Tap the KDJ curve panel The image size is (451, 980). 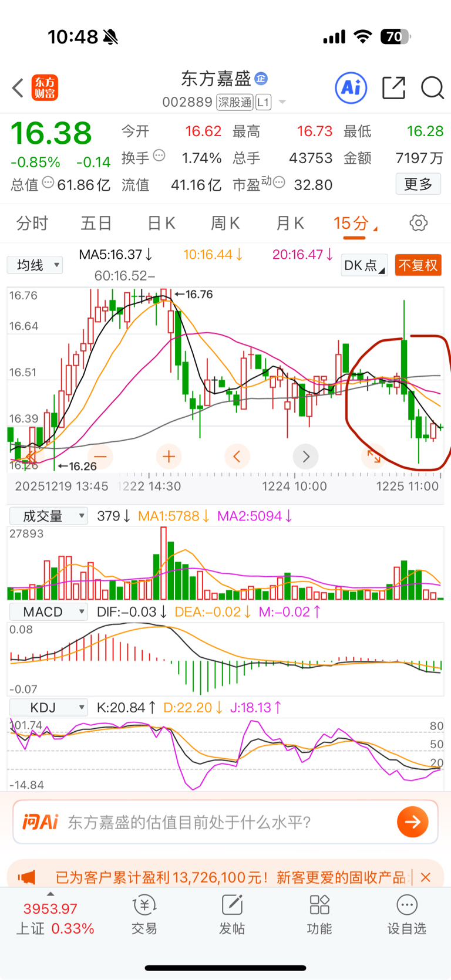tap(225, 755)
